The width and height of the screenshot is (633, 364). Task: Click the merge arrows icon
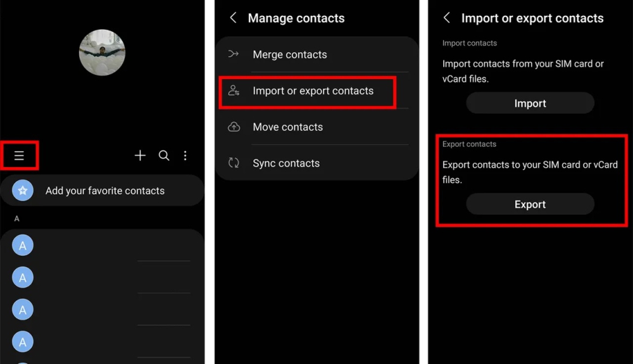pyautogui.click(x=234, y=54)
